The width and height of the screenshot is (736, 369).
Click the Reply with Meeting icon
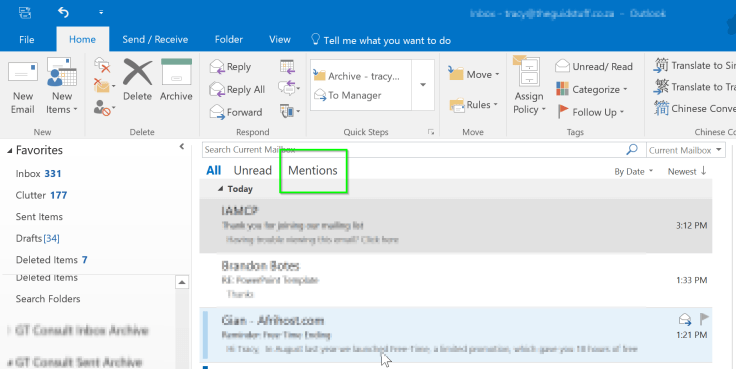287,67
